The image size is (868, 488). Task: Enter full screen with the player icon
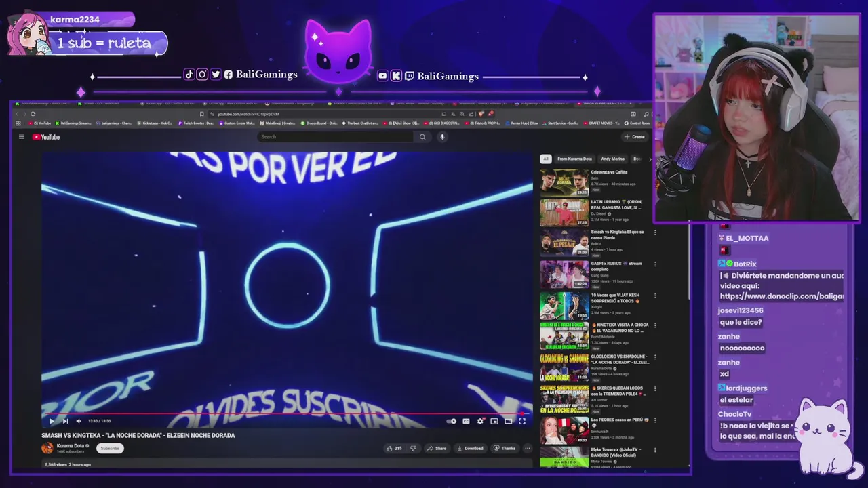point(522,421)
